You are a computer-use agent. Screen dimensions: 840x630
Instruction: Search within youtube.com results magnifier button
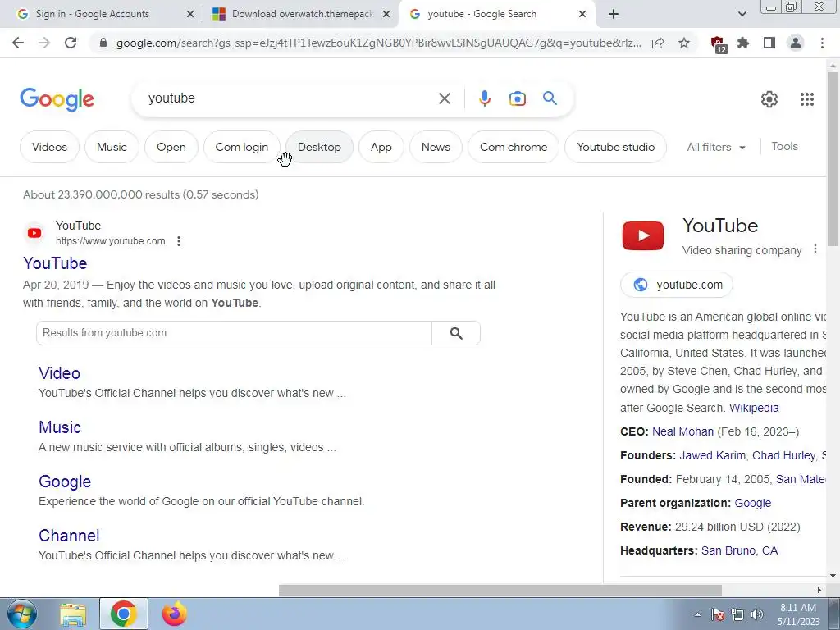456,333
